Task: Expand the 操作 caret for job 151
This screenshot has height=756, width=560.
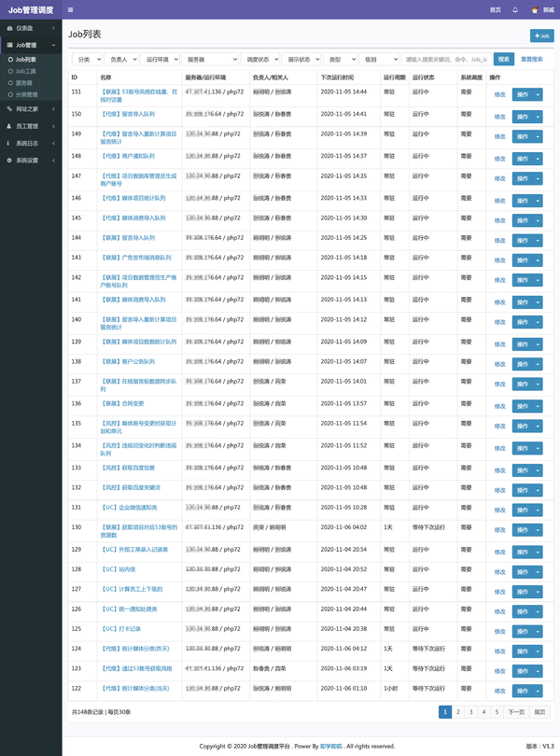Action: click(x=538, y=94)
